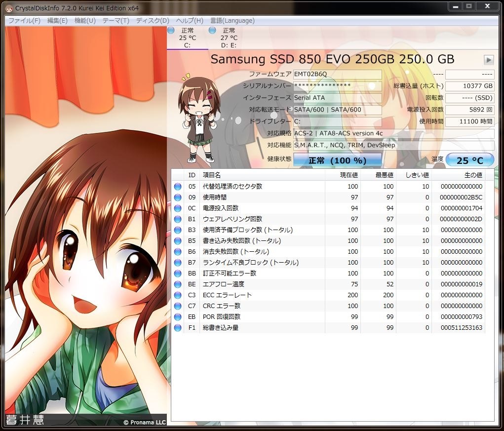Click the ドライブレター field showing C:
Image resolution: width=504 pixels, height=431 pixels.
338,121
